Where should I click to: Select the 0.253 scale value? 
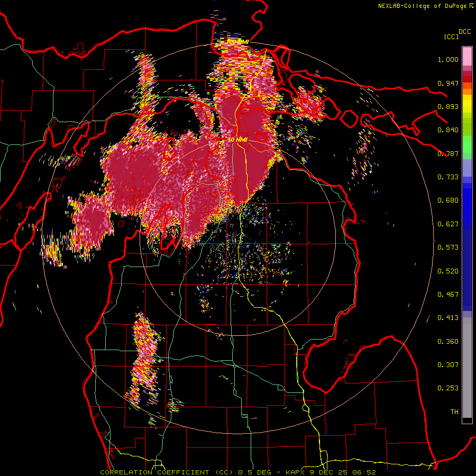448,388
